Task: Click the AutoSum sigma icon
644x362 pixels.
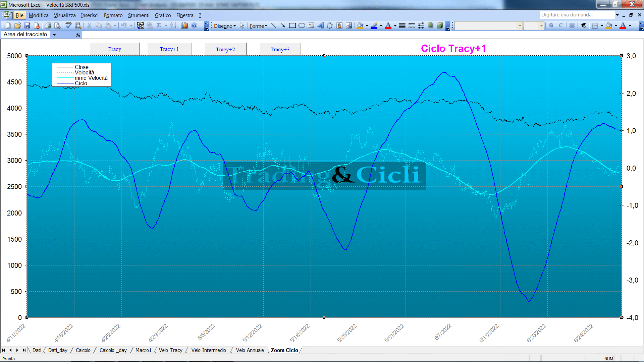Action: [x=159, y=25]
